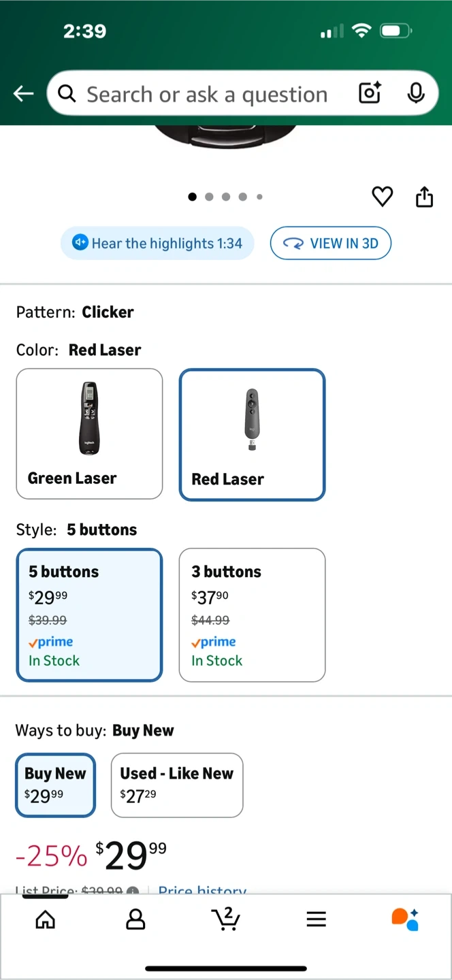Tap the second image carousel dot
The width and height of the screenshot is (452, 980).
[x=209, y=197]
